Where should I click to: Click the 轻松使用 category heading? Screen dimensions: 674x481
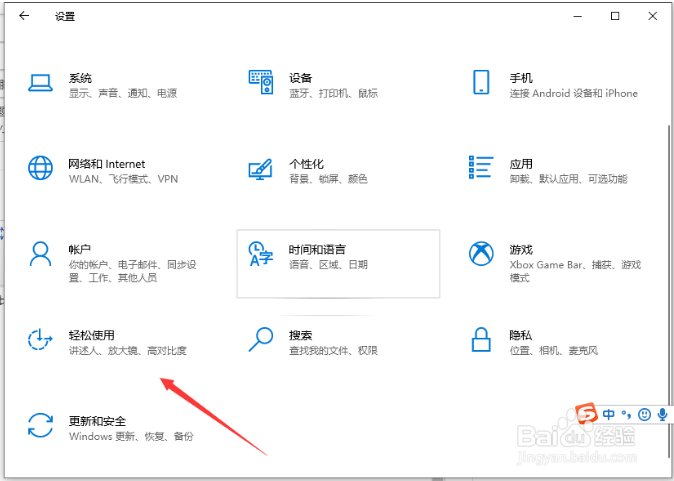[92, 335]
